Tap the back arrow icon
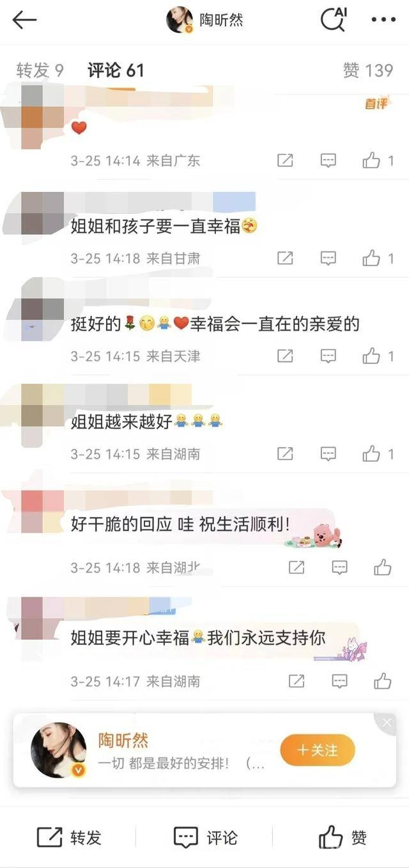This screenshot has height=868, width=409. (25, 20)
